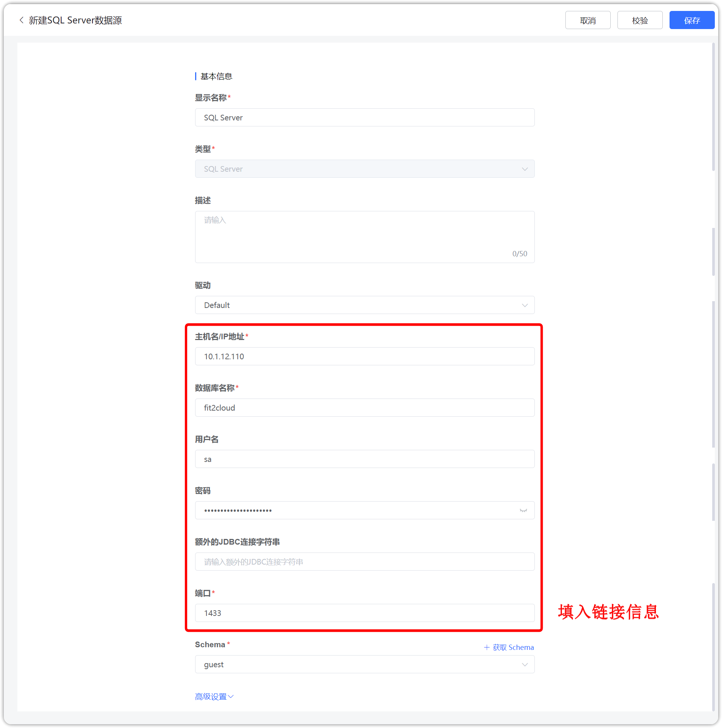The width and height of the screenshot is (722, 728).
Task: Click the 获取 Schema link
Action: [513, 647]
